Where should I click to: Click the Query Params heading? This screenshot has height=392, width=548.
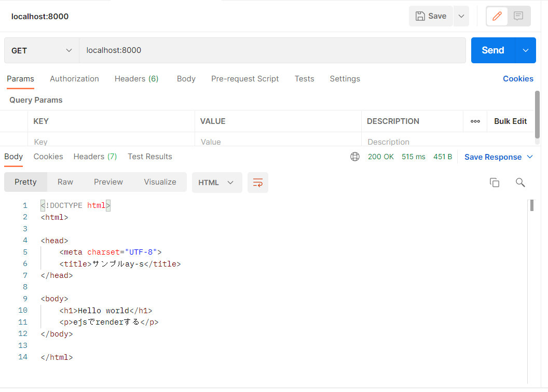36,100
